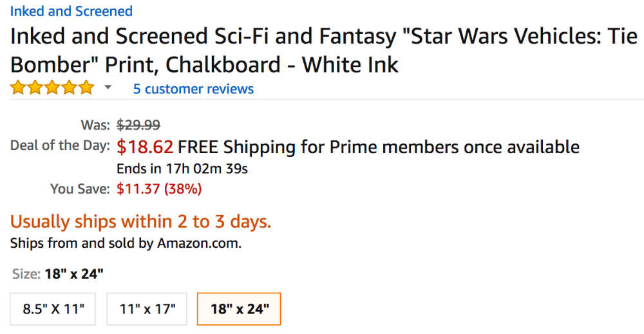Click the Tie Bomber product title
644x334 pixels.
[x=322, y=50]
